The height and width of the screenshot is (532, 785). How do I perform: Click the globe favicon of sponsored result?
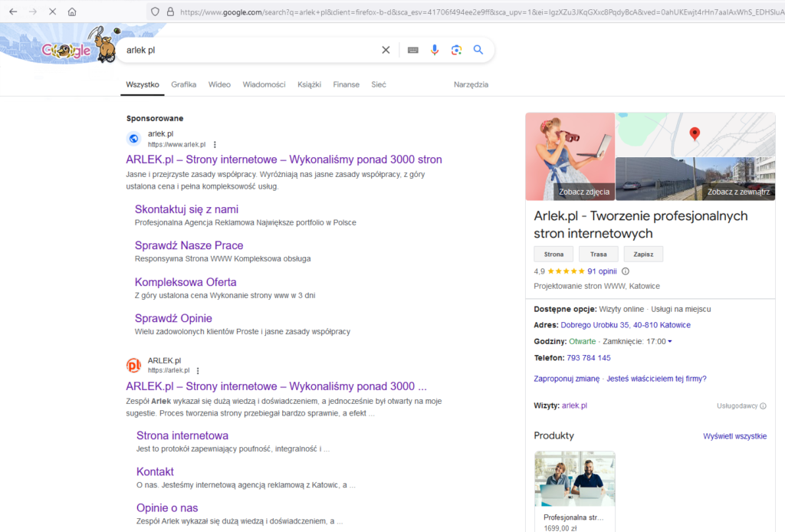click(133, 139)
